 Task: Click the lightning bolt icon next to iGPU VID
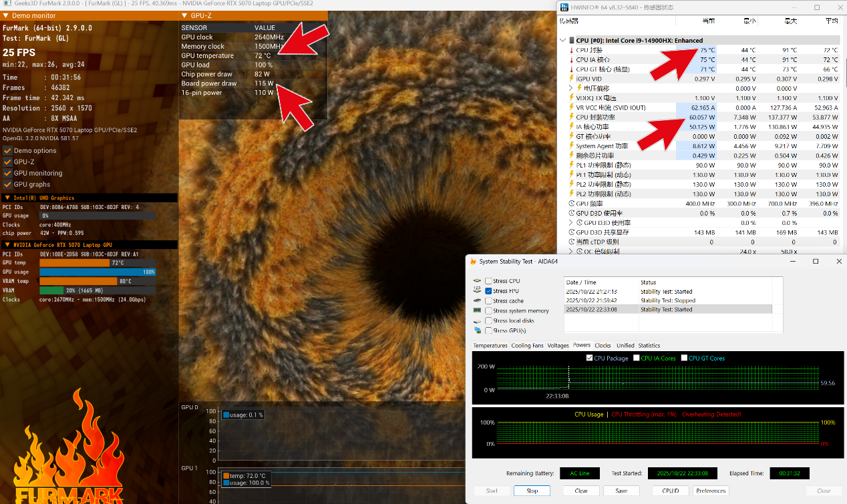tap(571, 79)
